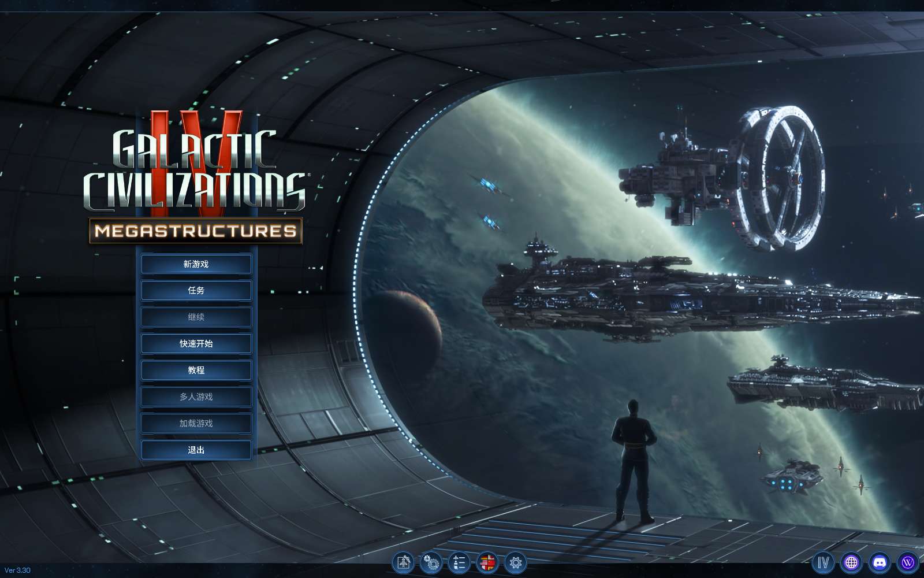Change language via the flags icon
This screenshot has width=924, height=578.
coord(487,562)
